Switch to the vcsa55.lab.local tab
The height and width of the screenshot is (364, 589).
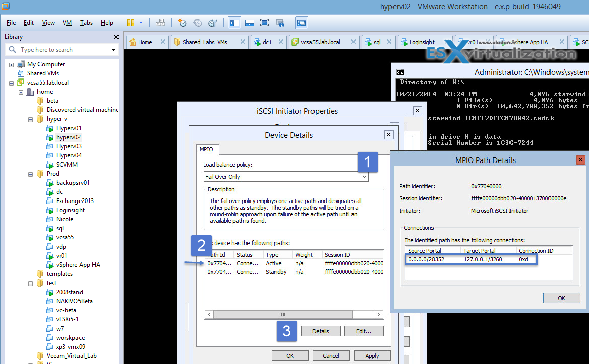[x=321, y=42]
